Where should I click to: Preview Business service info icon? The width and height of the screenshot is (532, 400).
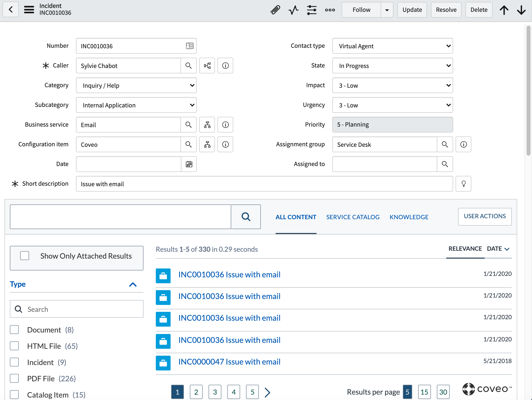coord(225,125)
